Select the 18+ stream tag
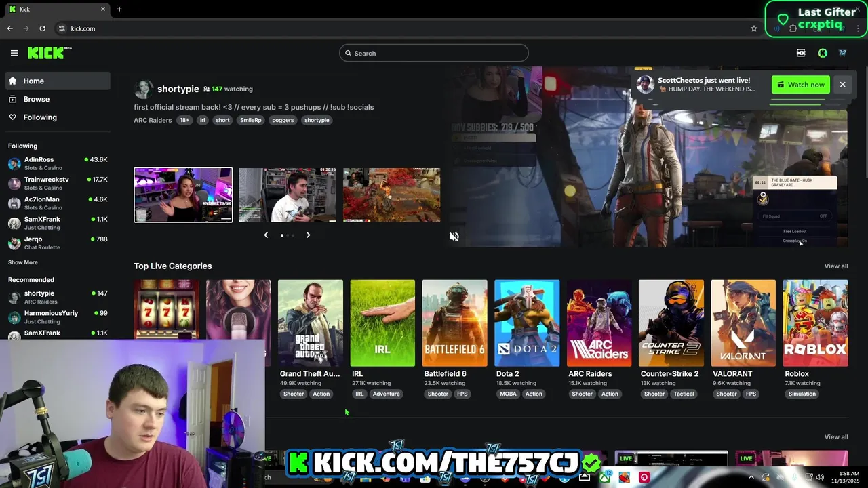 point(184,120)
